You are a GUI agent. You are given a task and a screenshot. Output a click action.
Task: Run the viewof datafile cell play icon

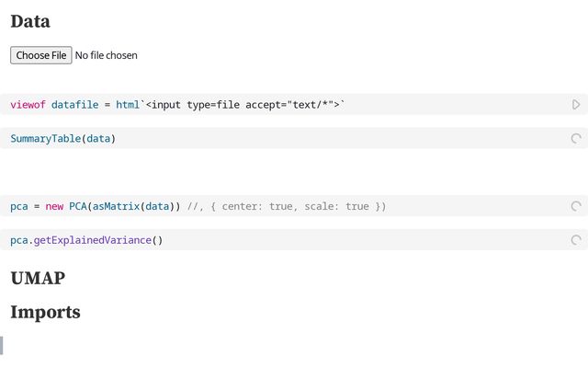coord(576,105)
